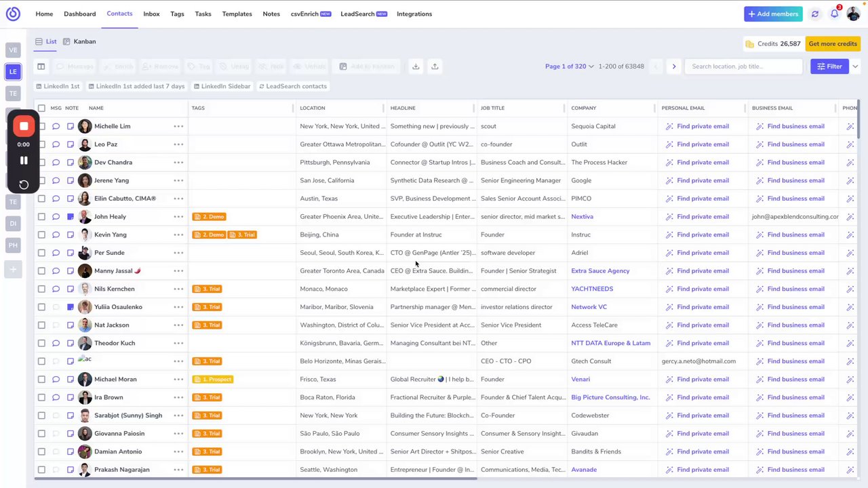Click the search location, job title field

(744, 66)
